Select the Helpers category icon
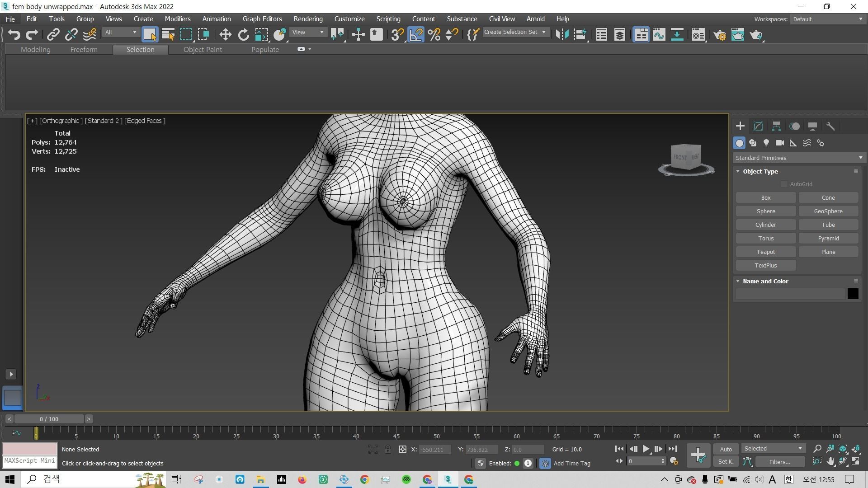868x488 pixels. (793, 143)
